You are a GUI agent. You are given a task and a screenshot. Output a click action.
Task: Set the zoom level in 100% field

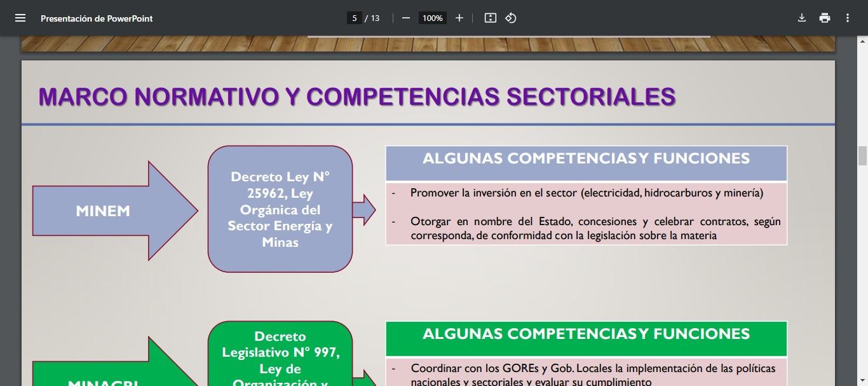pyautogui.click(x=433, y=18)
